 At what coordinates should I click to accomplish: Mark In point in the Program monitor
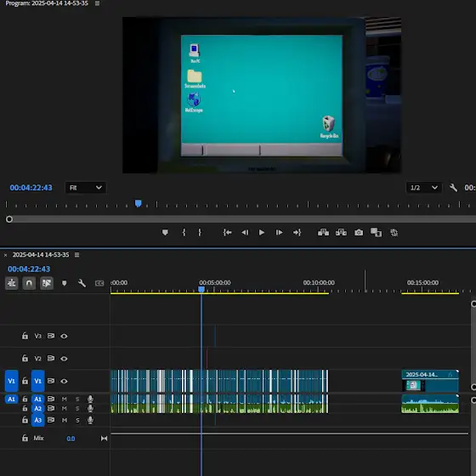[184, 233]
